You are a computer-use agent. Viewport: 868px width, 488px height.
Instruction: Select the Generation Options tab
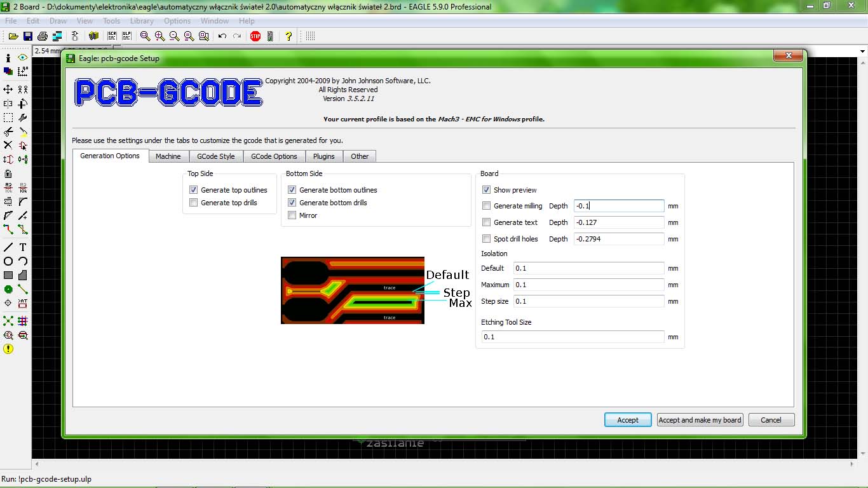(110, 156)
